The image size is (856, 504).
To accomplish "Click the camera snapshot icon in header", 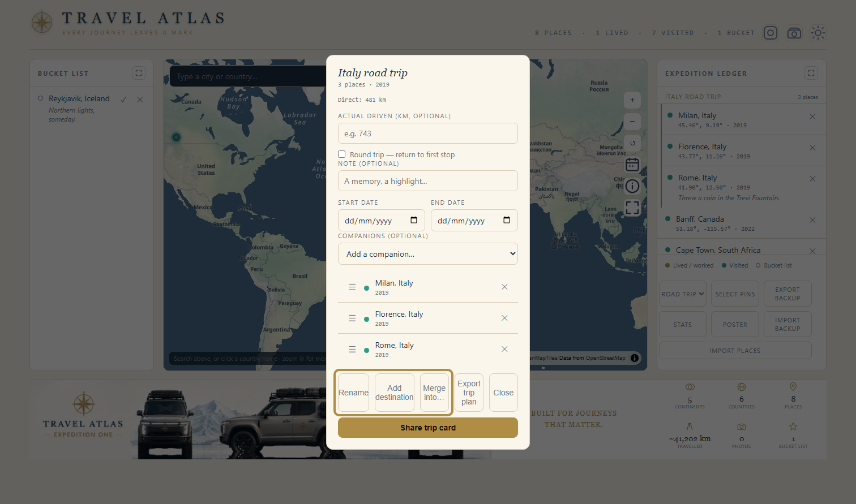I will point(794,33).
